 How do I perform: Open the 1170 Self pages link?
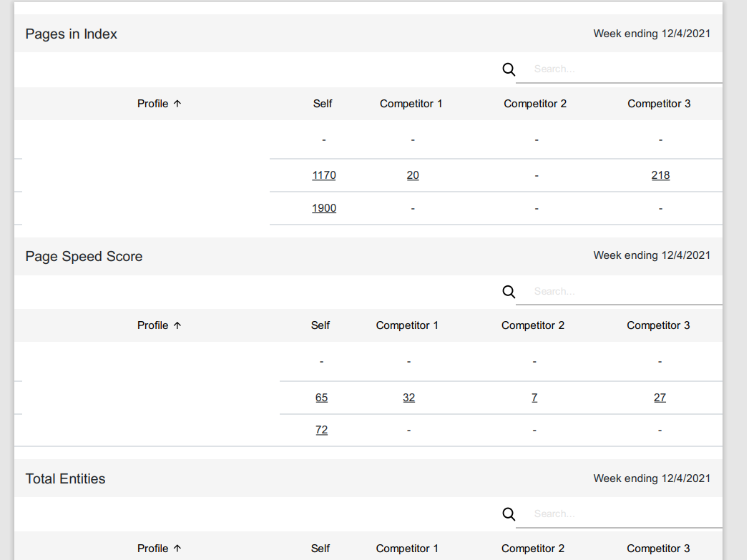(324, 176)
